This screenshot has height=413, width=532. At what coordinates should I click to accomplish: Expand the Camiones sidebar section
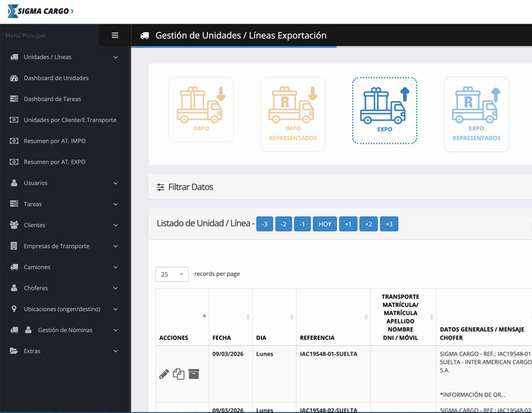pyautogui.click(x=64, y=267)
